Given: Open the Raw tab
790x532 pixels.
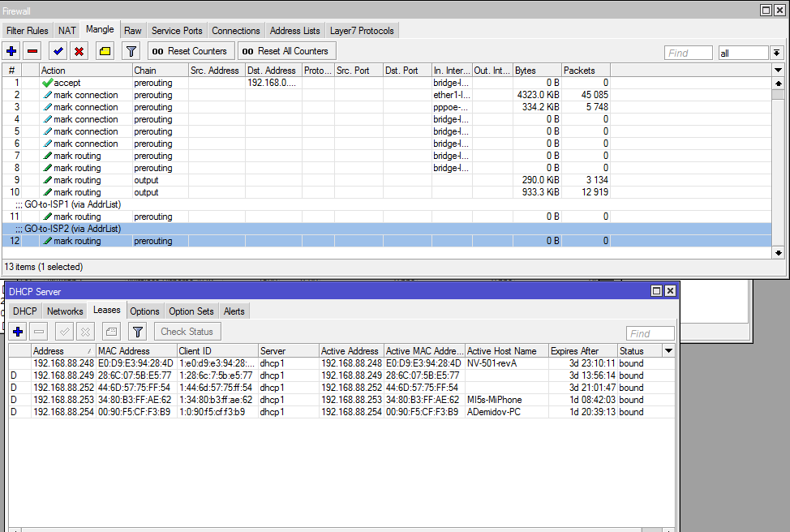Looking at the screenshot, I should (x=133, y=31).
